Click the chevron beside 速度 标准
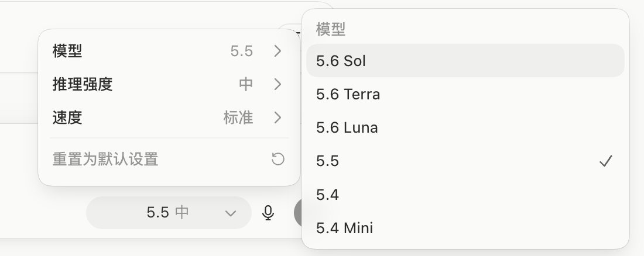This screenshot has width=644, height=256. click(278, 117)
